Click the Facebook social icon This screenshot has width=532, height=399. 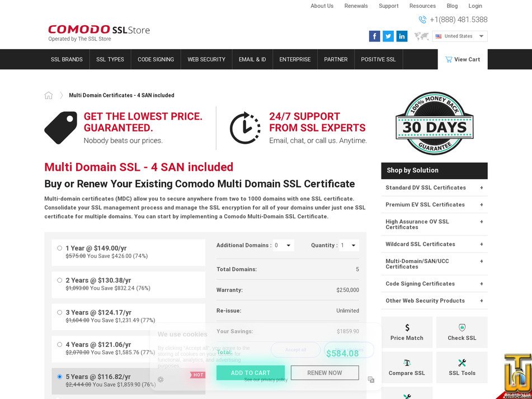(374, 36)
